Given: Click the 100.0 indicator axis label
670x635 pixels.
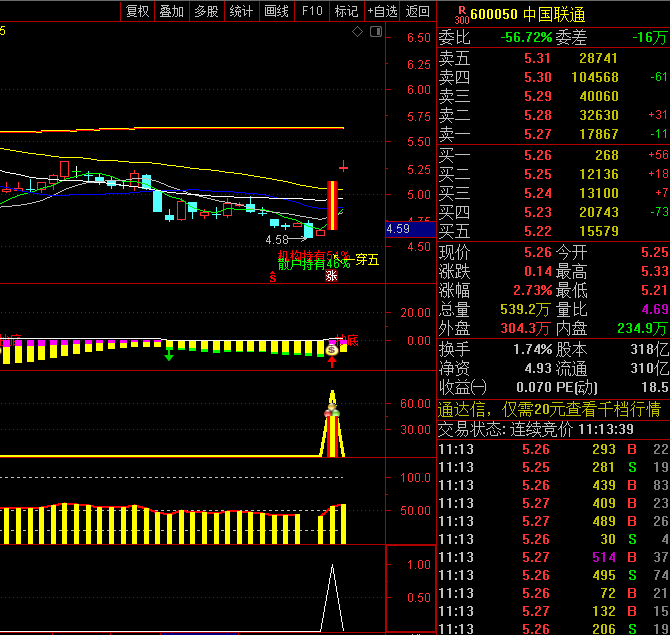Looking at the screenshot, I should click(414, 477).
